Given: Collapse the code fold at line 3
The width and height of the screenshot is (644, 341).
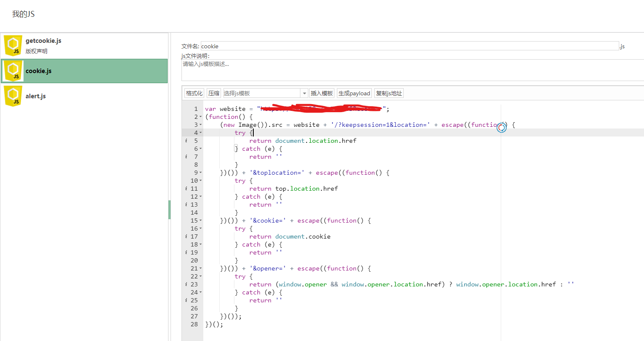Looking at the screenshot, I should click(x=200, y=125).
